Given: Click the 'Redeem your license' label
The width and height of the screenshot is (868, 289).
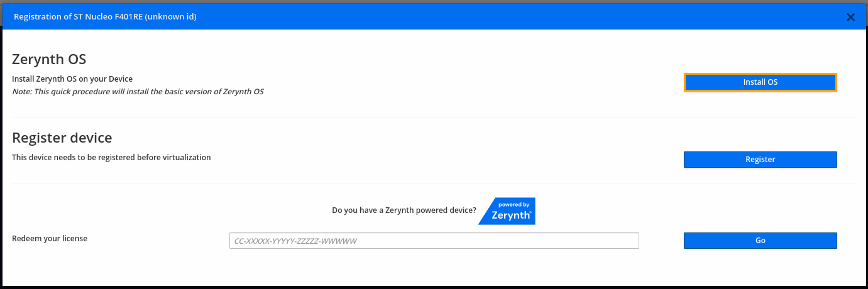Looking at the screenshot, I should pos(50,239).
